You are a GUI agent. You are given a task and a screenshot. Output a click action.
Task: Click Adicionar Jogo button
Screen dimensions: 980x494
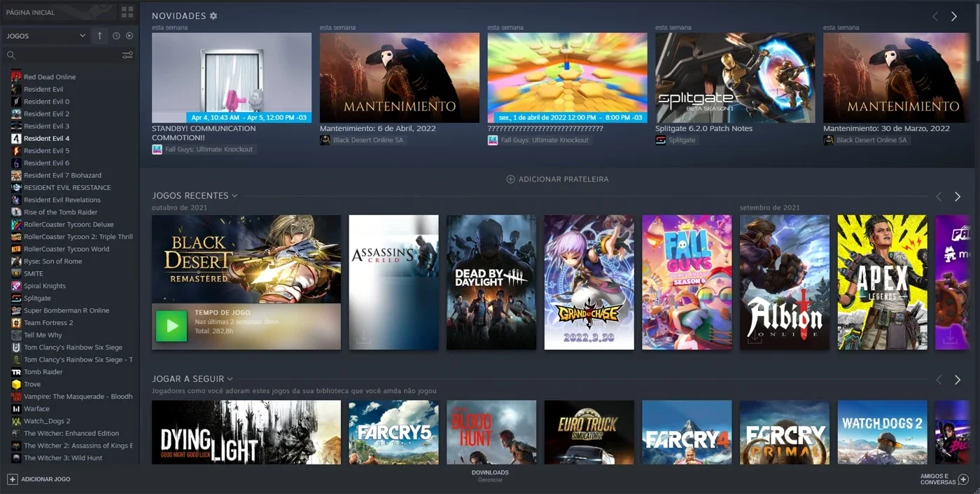point(38,479)
